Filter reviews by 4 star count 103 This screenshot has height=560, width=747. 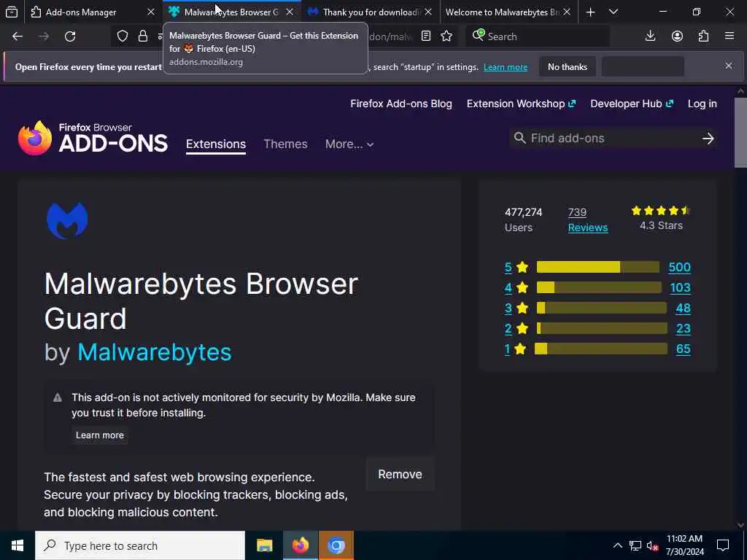click(x=680, y=287)
